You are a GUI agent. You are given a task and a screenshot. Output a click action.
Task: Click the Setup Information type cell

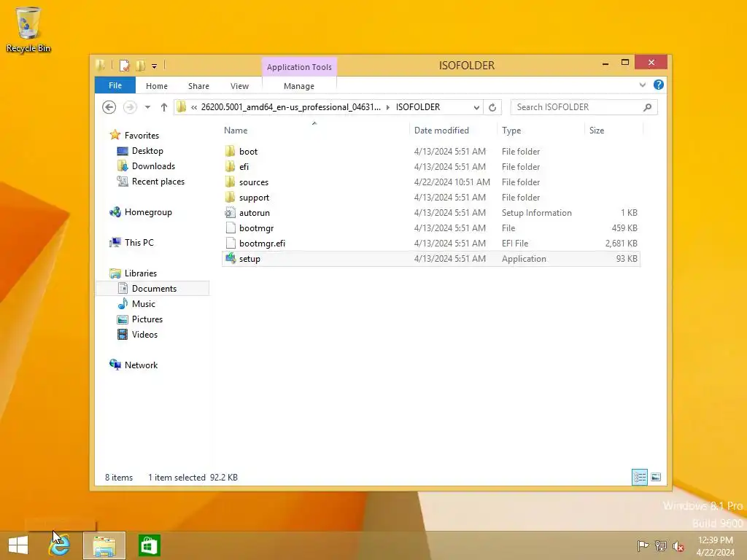click(536, 213)
